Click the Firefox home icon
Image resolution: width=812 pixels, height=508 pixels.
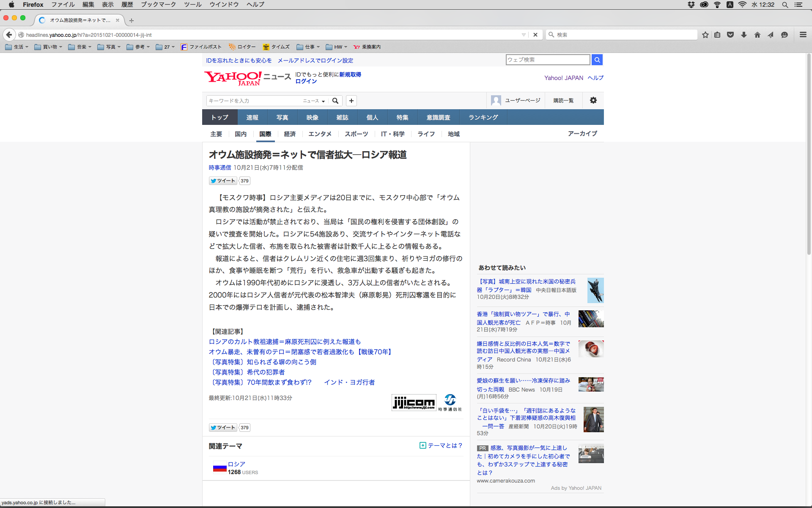pyautogui.click(x=757, y=35)
